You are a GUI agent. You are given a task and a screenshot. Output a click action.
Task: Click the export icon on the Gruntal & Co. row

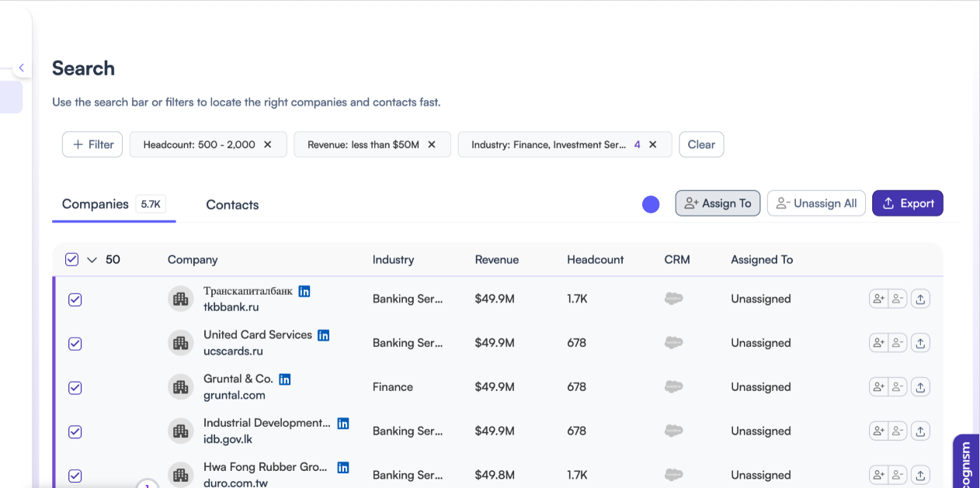pyautogui.click(x=920, y=386)
